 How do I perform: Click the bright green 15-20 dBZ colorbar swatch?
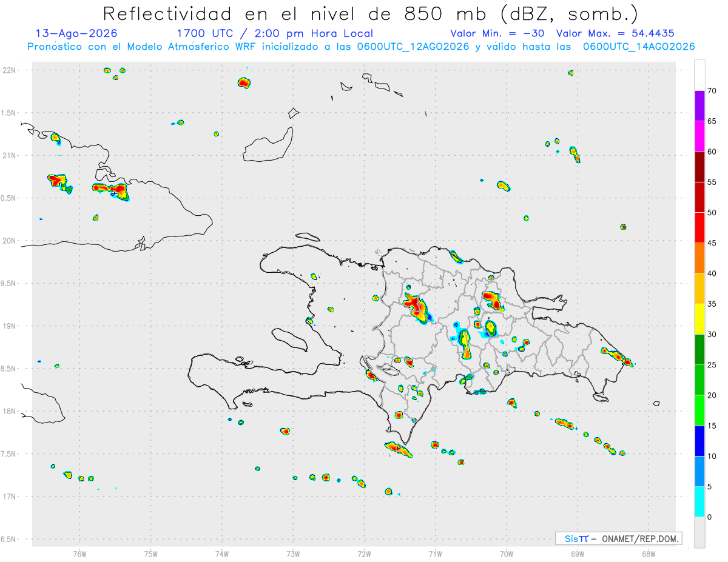pyautogui.click(x=699, y=410)
